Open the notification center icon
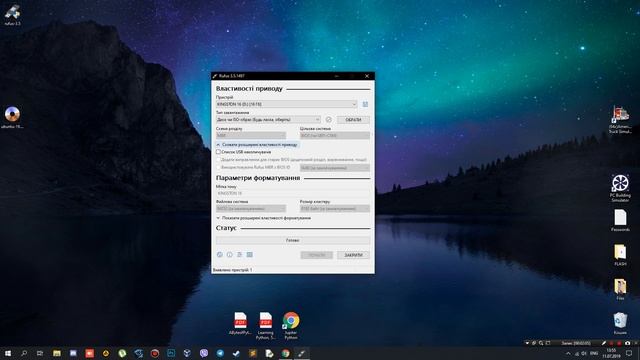 [629, 353]
